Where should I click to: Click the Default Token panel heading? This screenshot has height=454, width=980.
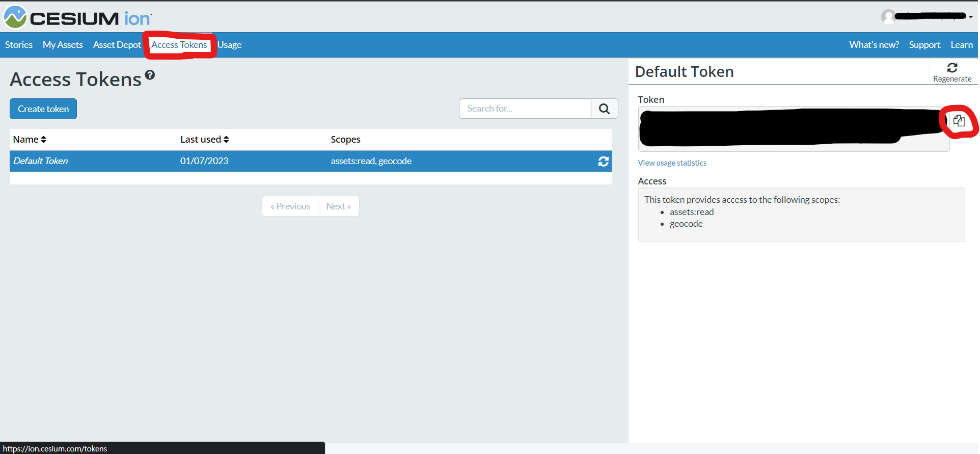(685, 72)
